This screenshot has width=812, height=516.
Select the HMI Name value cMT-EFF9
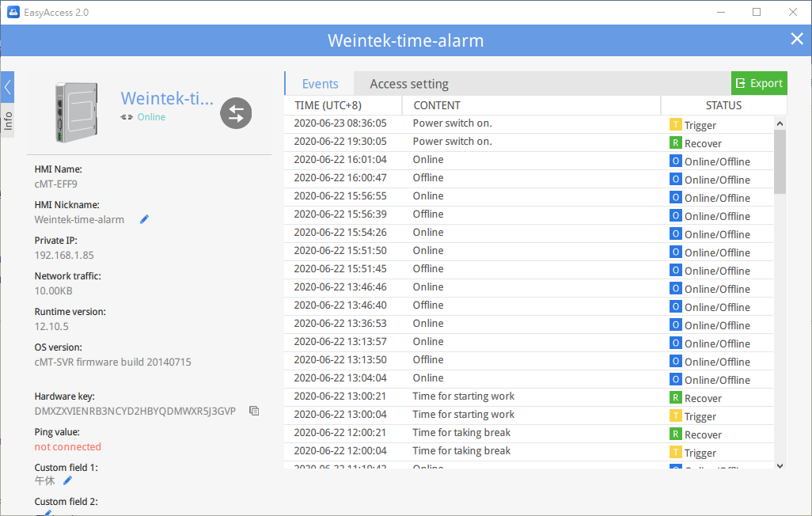[56, 184]
